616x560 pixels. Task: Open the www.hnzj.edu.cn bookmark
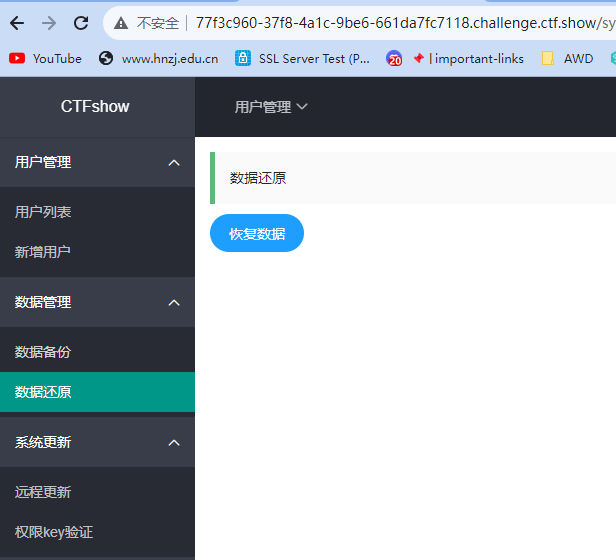click(x=158, y=59)
